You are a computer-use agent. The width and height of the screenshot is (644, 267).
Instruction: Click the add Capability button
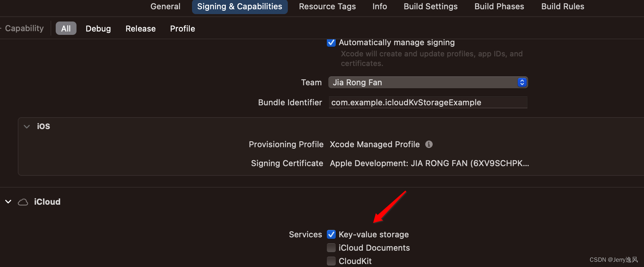(22, 29)
